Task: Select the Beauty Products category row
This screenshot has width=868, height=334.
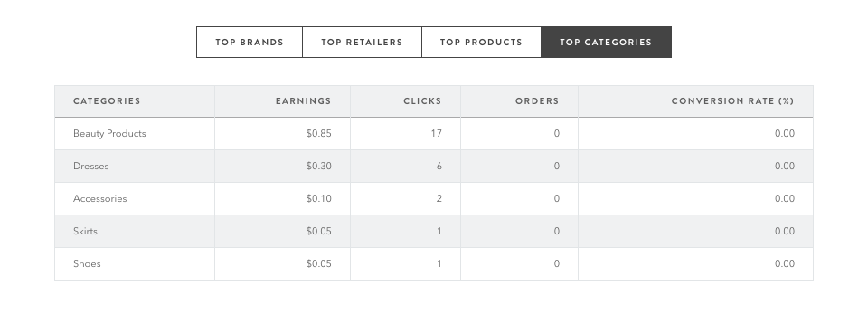Action: [434, 133]
